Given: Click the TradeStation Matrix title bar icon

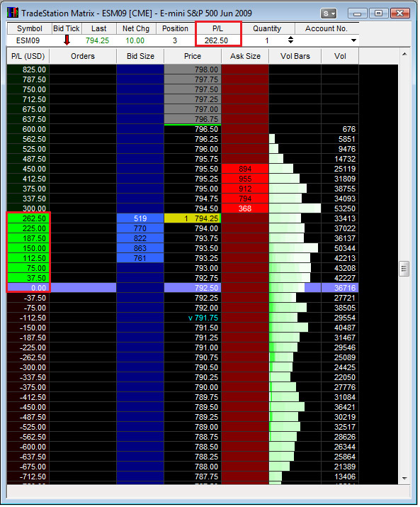Looking at the screenshot, I should coord(13,13).
